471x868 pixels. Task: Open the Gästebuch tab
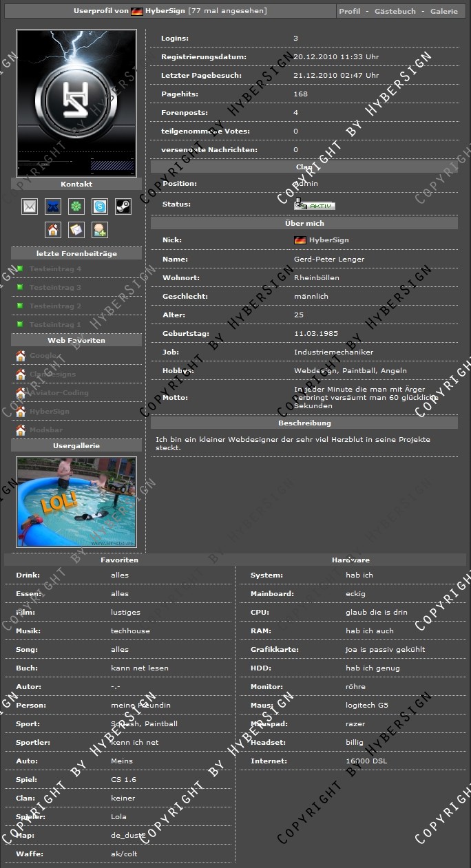395,12
